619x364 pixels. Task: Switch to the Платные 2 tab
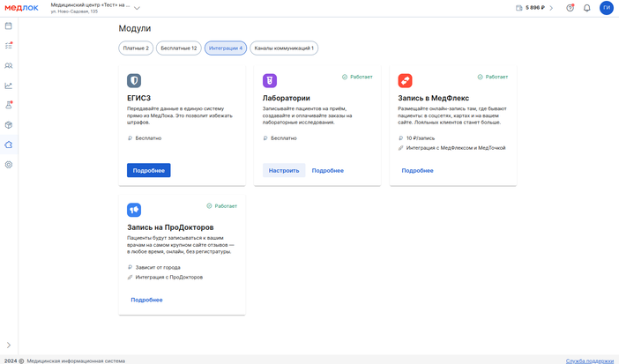pos(136,48)
